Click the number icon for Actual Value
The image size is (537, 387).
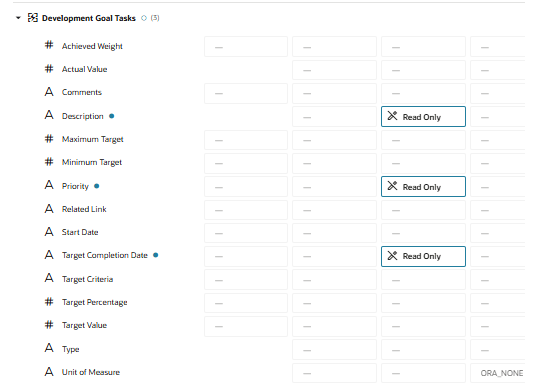[49, 69]
